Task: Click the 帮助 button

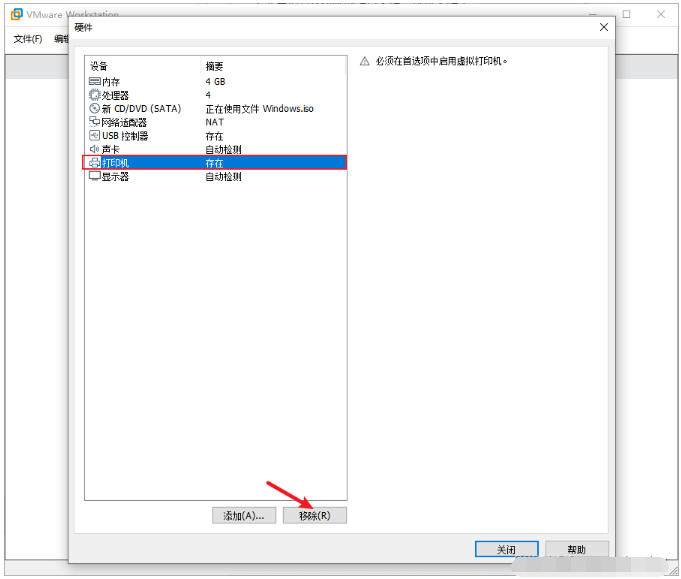Action: click(577, 549)
